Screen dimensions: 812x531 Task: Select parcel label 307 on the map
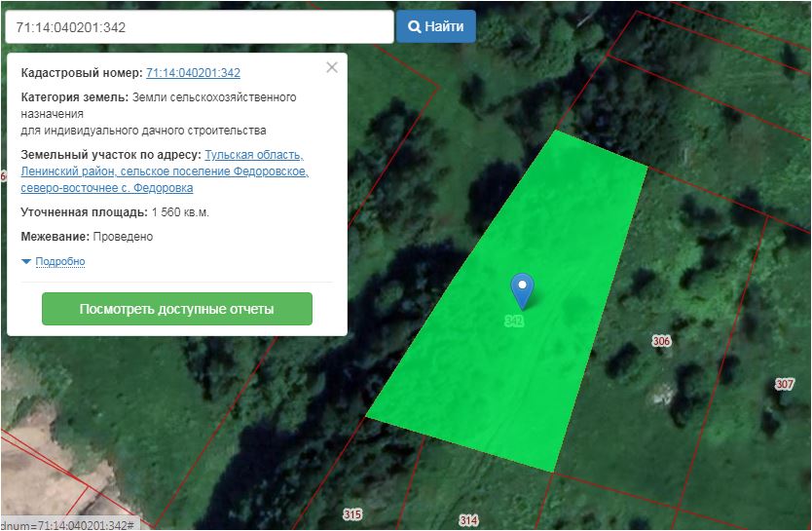[785, 384]
